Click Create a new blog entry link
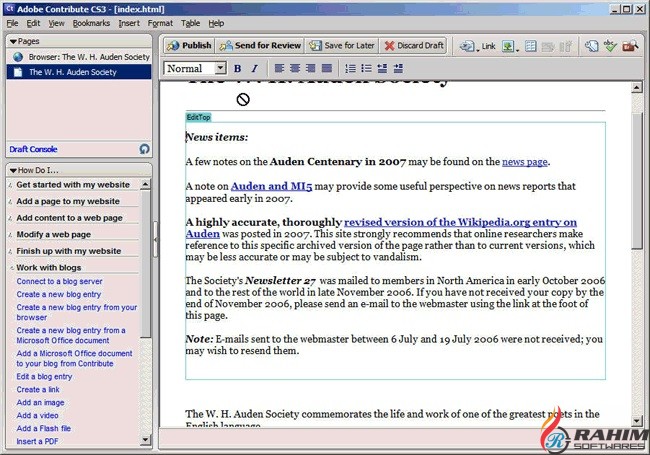This screenshot has height=455, width=650. click(x=58, y=295)
